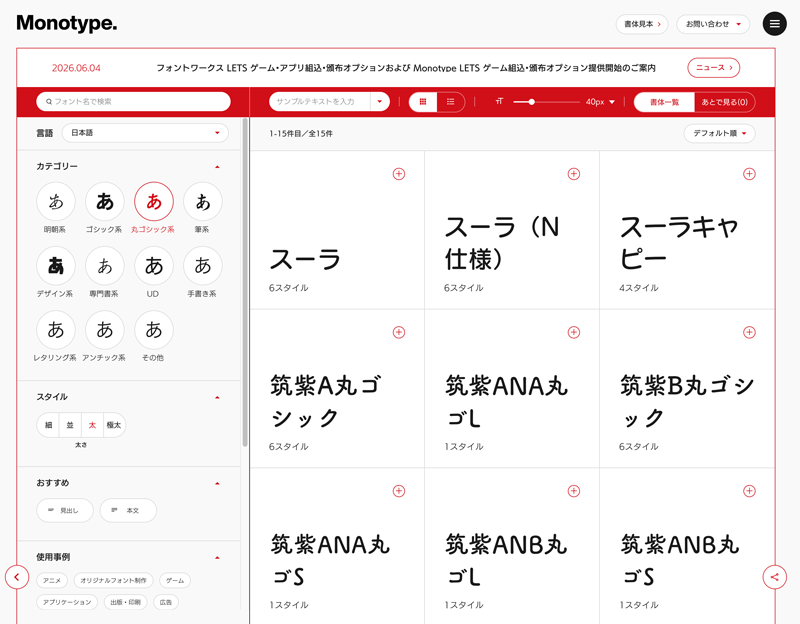Add スーラキャピー with its plus icon
The width and height of the screenshot is (800, 624).
pos(749,174)
